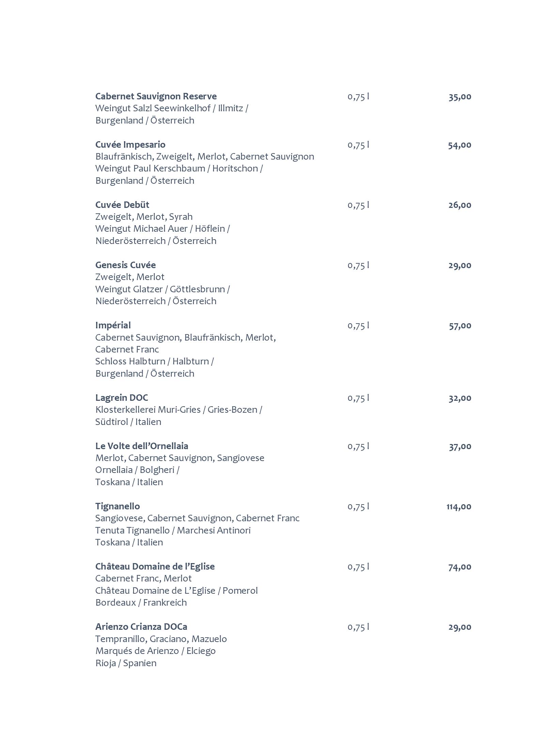Click the Cabernet Sauvignon Reserve wine title
The width and height of the screenshot is (535, 756).
tap(156, 96)
